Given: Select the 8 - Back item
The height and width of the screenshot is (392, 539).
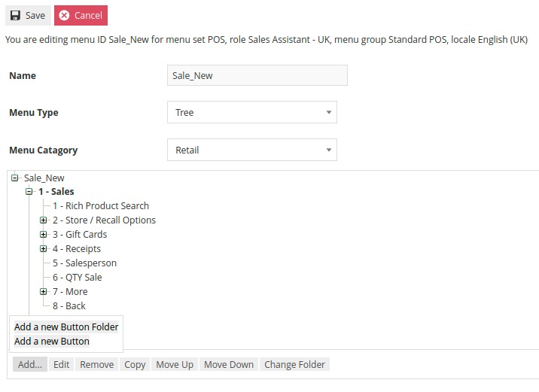Looking at the screenshot, I should point(69,306).
